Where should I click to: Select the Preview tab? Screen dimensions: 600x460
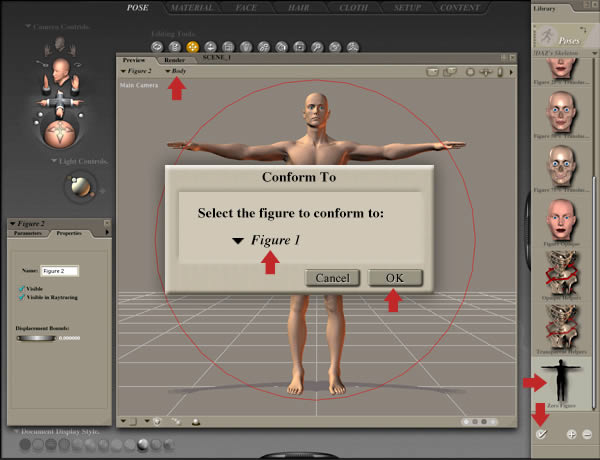coord(134,60)
